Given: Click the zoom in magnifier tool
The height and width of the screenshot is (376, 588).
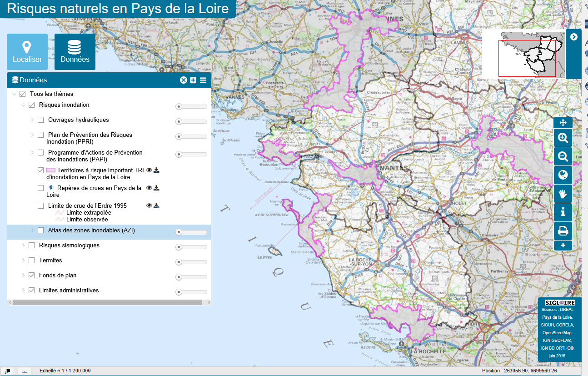Looking at the screenshot, I should 563,138.
